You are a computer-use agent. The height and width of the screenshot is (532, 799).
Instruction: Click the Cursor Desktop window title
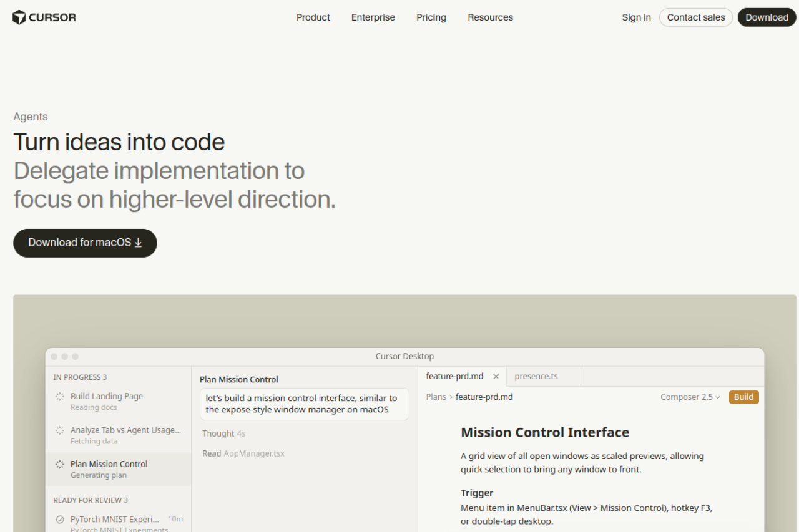404,357
